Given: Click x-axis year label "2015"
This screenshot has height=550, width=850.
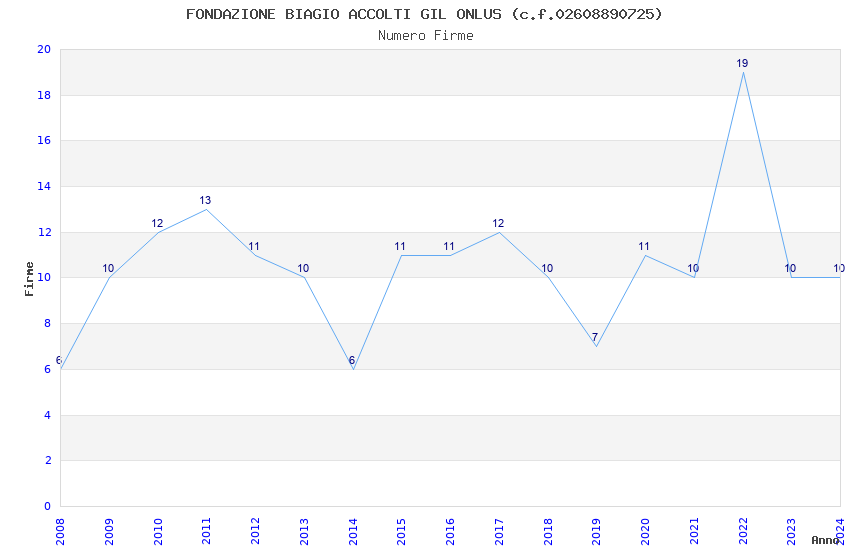Looking at the screenshot, I should (x=402, y=531).
